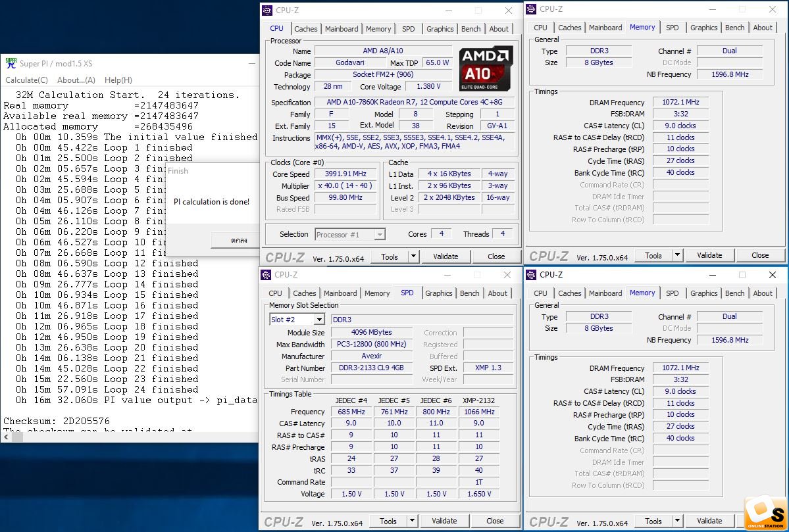Click Close in the CPU tab window
The width and height of the screenshot is (789, 532).
click(x=496, y=256)
